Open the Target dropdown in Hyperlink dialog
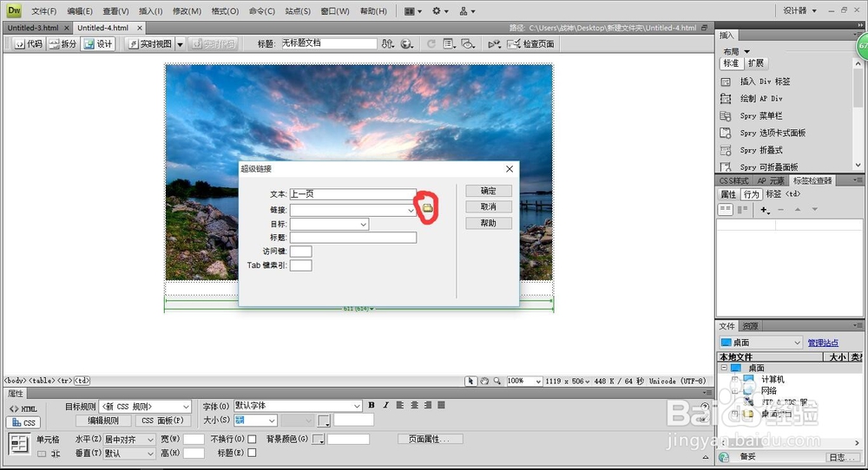Screen dimensions: 868x470 (x=363, y=224)
